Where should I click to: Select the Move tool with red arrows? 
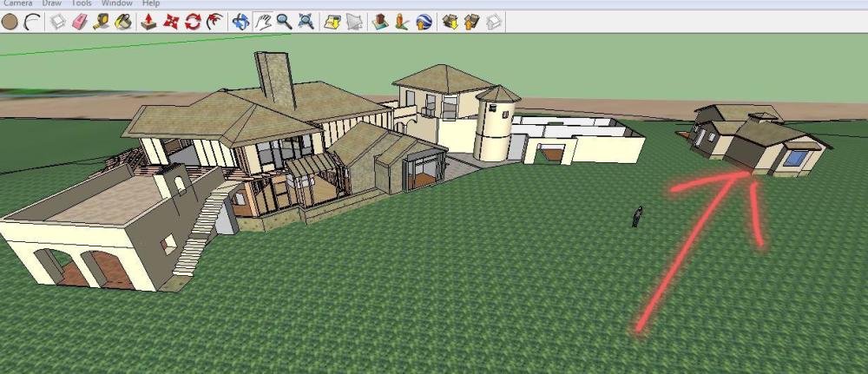[171, 22]
